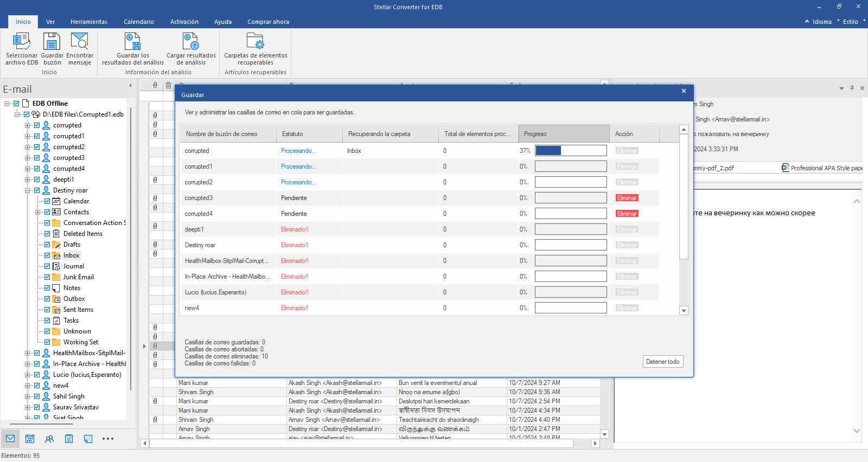
Task: Uncheck the Inbox folder checkbox
Action: pyautogui.click(x=47, y=255)
